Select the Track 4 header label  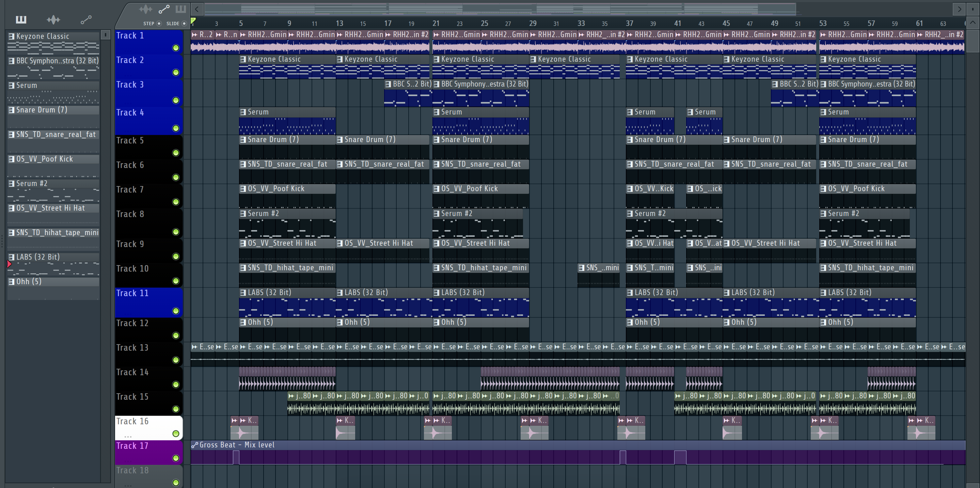coord(130,113)
